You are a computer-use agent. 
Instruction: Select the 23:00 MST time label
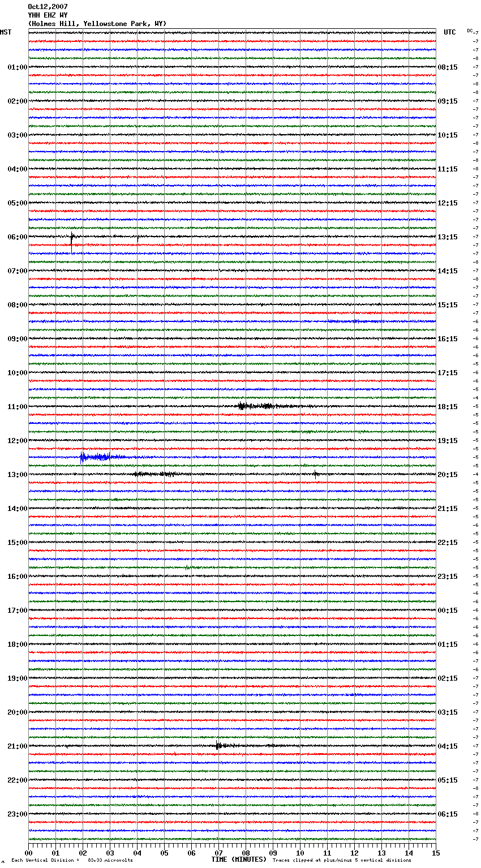coord(18,814)
